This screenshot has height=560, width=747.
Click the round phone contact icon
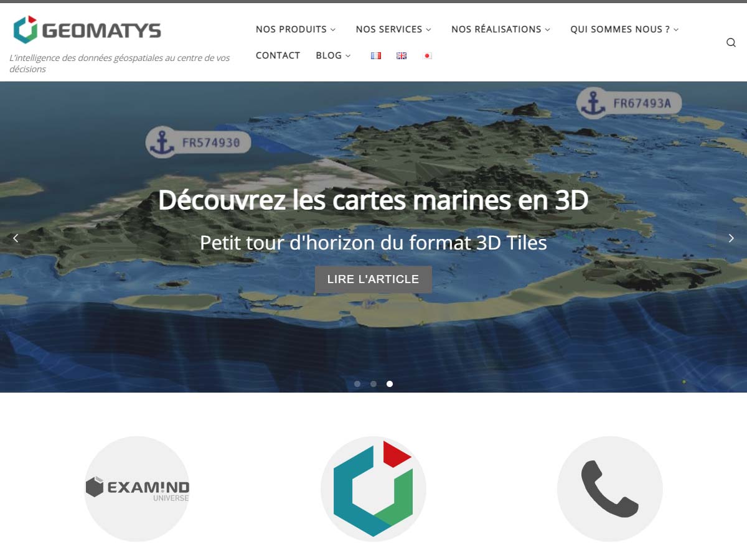(610, 488)
